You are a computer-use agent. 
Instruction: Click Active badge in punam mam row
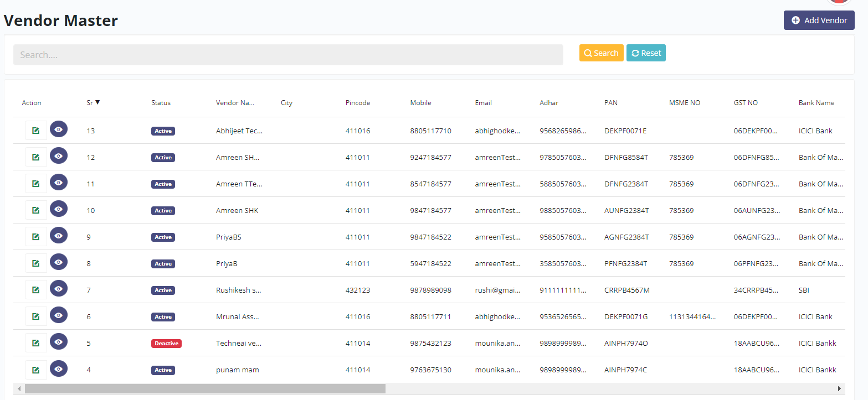pos(163,370)
